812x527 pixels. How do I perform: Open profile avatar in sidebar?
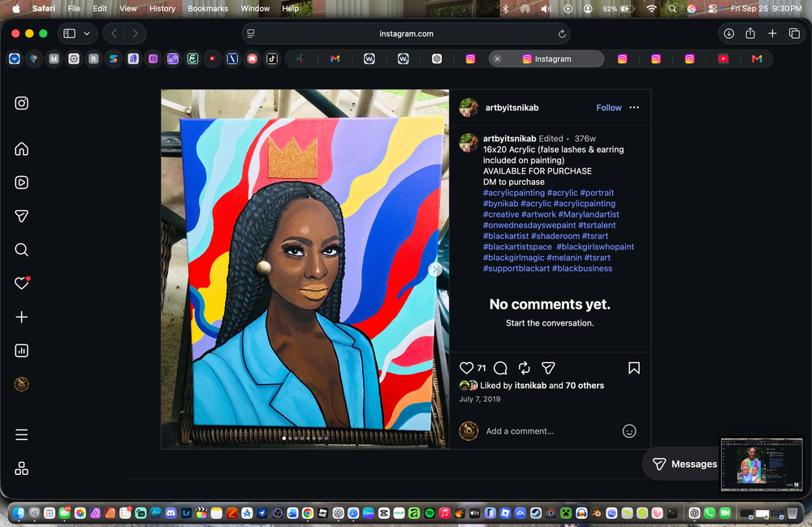coord(22,384)
